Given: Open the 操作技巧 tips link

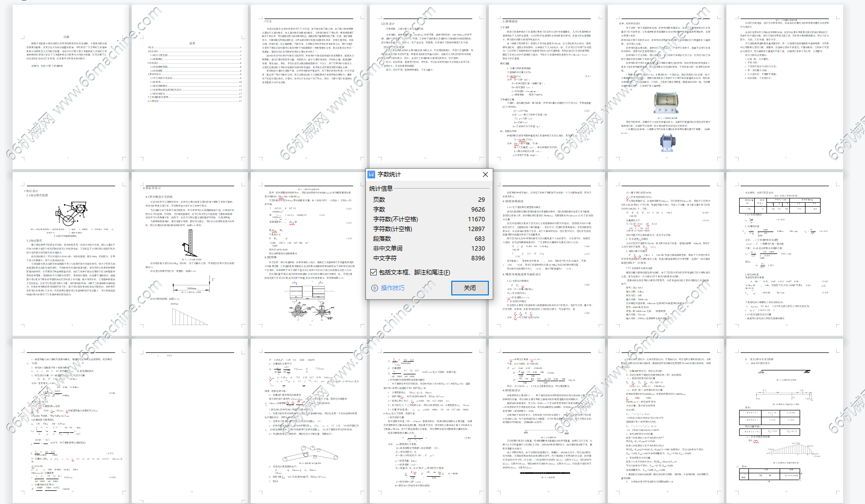Looking at the screenshot, I should pos(392,288).
